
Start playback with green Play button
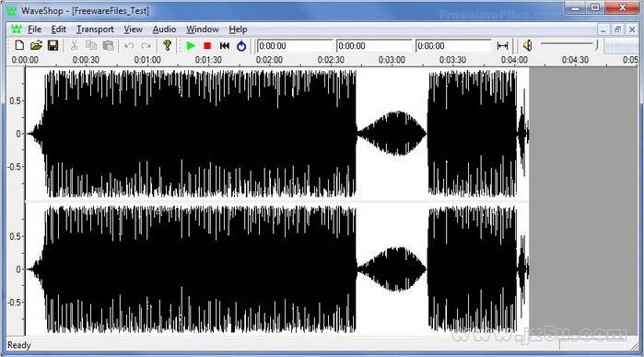tap(191, 45)
